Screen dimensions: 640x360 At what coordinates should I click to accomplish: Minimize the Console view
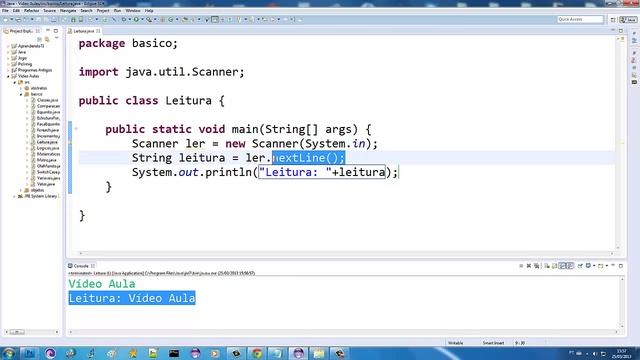click(613, 265)
